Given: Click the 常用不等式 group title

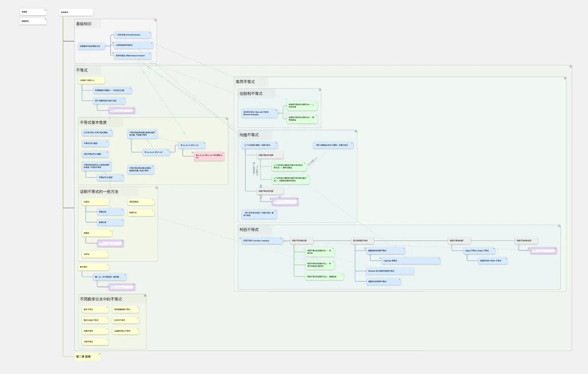Looking at the screenshot, I should (x=245, y=82).
